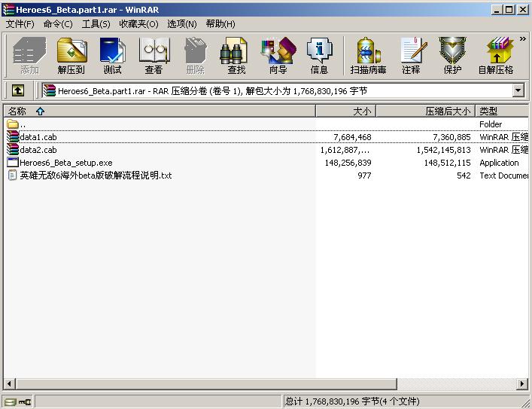Click the Test (测试) toolbar icon

(112, 56)
